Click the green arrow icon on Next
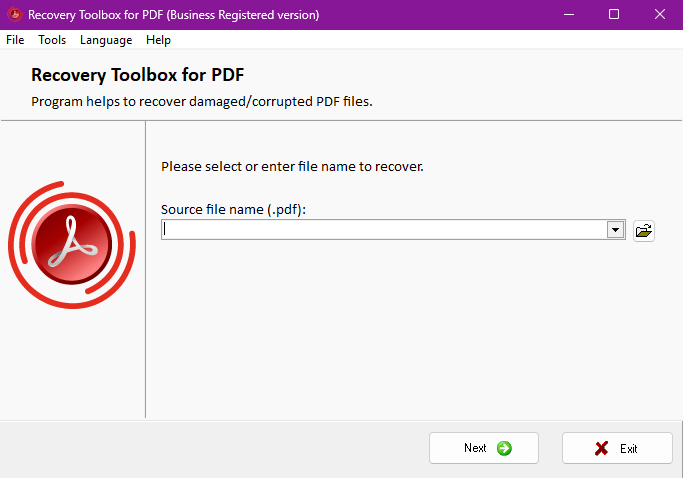 504,448
